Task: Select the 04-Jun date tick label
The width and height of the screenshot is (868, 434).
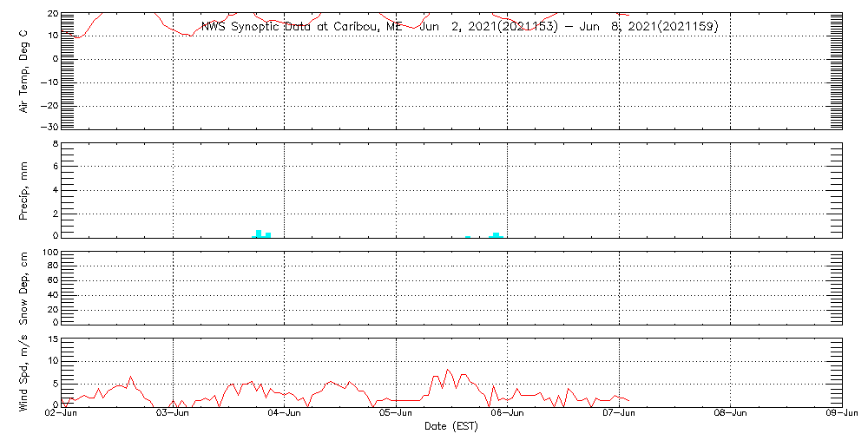Action: [x=285, y=414]
